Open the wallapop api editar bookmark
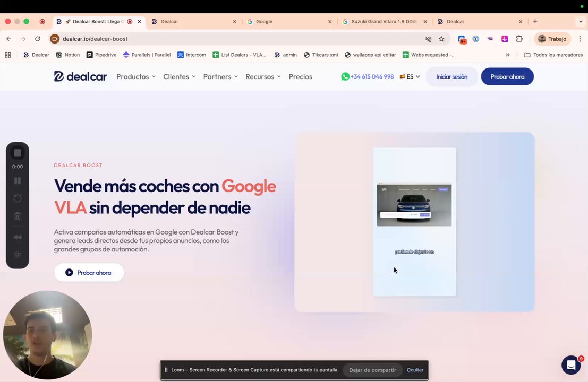This screenshot has height=382, width=588. tap(370, 55)
